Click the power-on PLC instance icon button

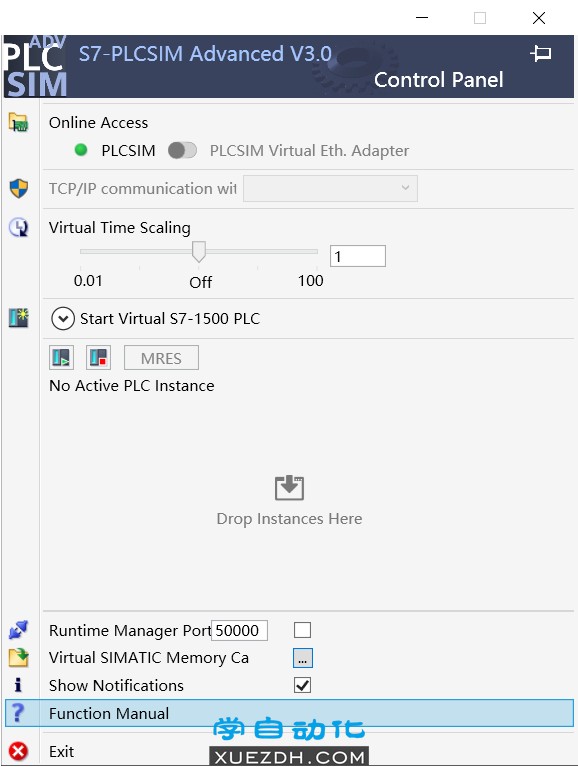pyautogui.click(x=62, y=358)
